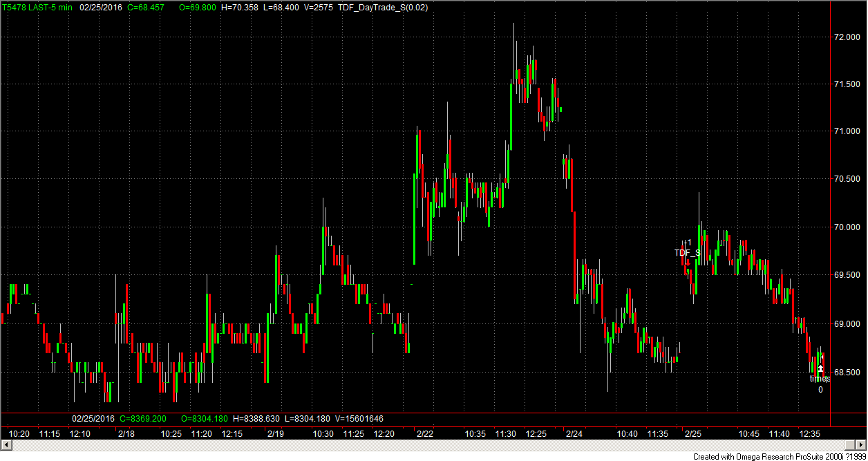Select the 2/19 date marker on time axis
The width and height of the screenshot is (868, 461).
pyautogui.click(x=275, y=434)
